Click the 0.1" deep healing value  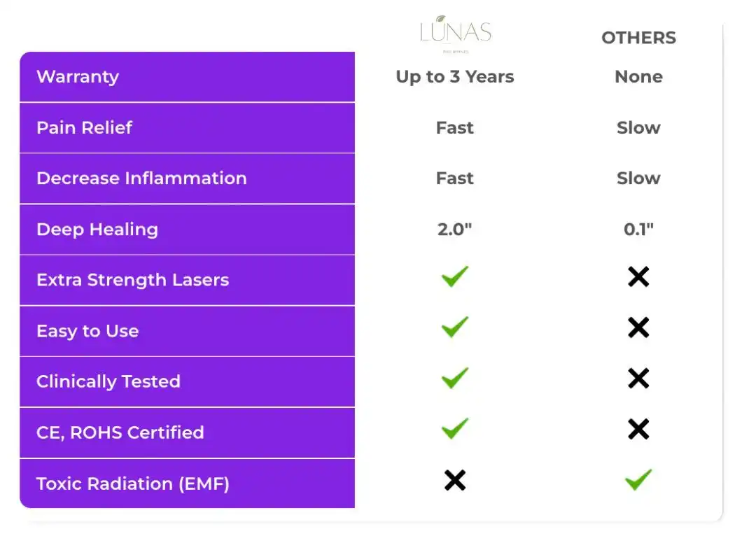point(638,230)
